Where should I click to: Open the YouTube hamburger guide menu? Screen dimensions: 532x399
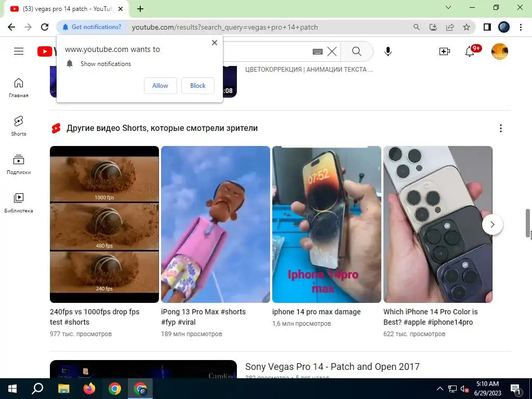coord(19,51)
